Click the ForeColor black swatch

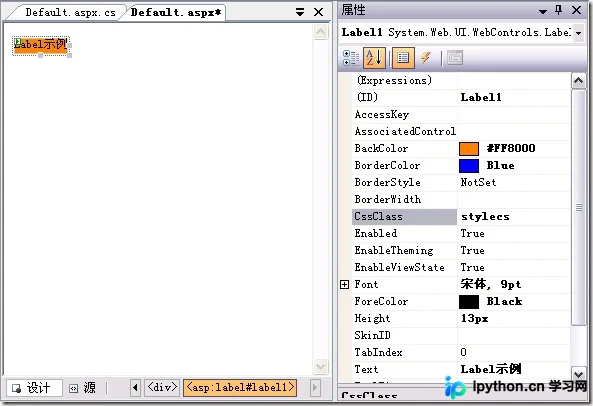coord(469,302)
